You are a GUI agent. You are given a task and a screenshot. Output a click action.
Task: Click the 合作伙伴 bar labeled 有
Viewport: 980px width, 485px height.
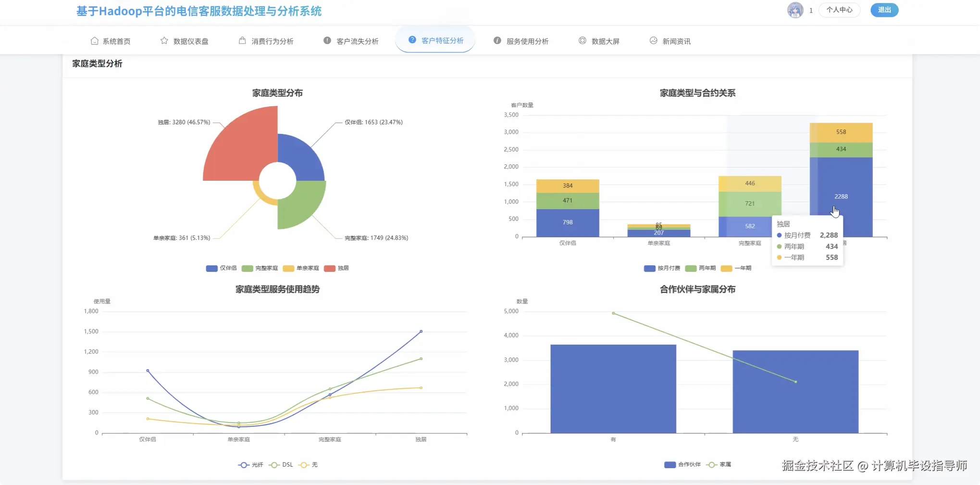613,389
